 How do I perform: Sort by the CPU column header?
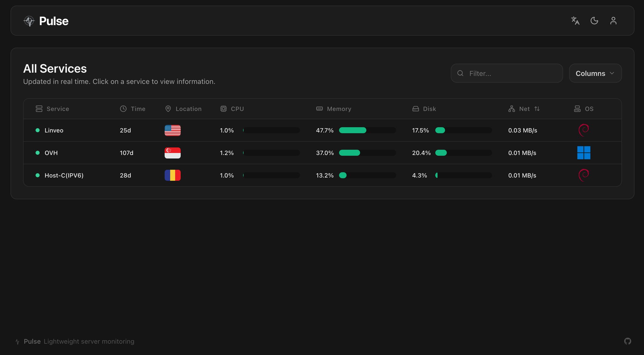coord(237,109)
